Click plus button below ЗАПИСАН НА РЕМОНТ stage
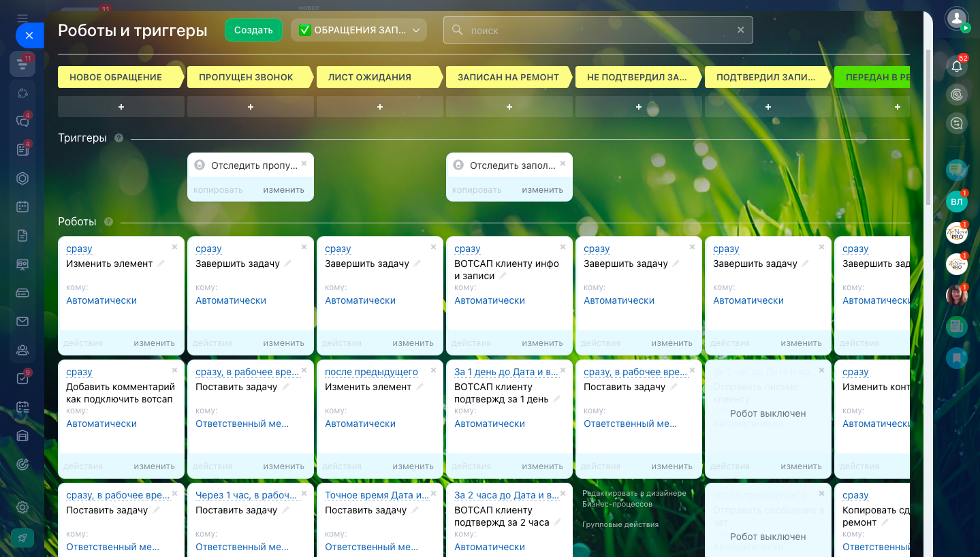Screen dimensions: 980x557 click(x=509, y=107)
